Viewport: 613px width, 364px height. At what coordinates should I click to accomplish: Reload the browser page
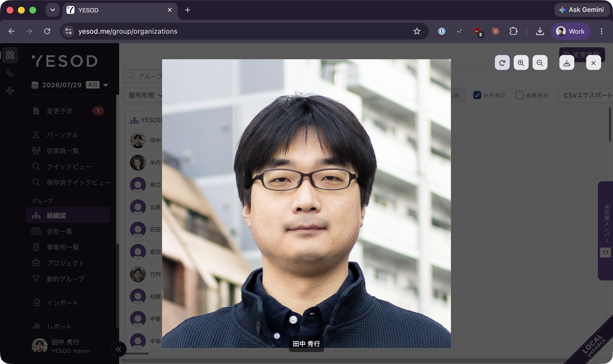47,31
